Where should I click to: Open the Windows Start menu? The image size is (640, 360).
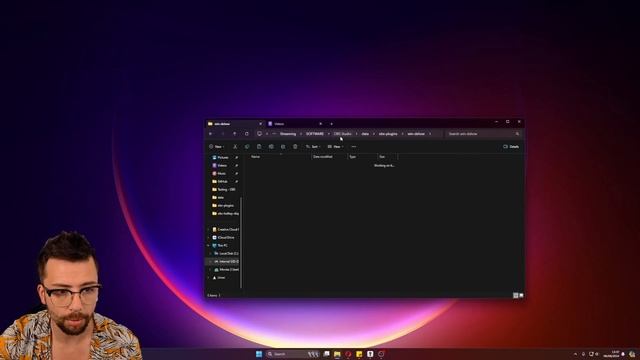point(259,354)
